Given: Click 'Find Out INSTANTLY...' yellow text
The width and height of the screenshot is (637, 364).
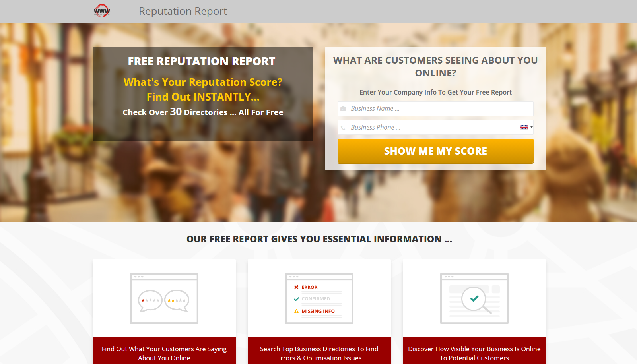Looking at the screenshot, I should [203, 97].
